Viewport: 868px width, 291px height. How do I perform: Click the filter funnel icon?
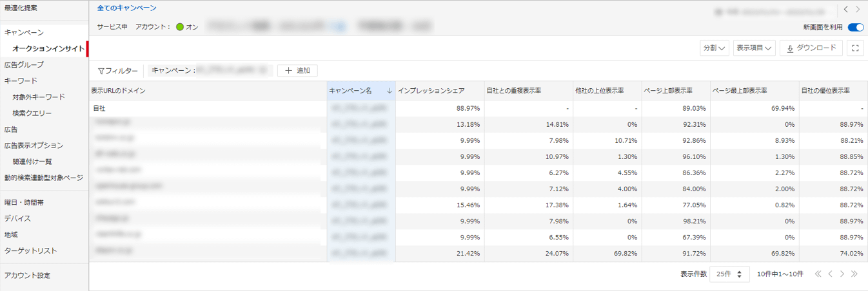[101, 71]
